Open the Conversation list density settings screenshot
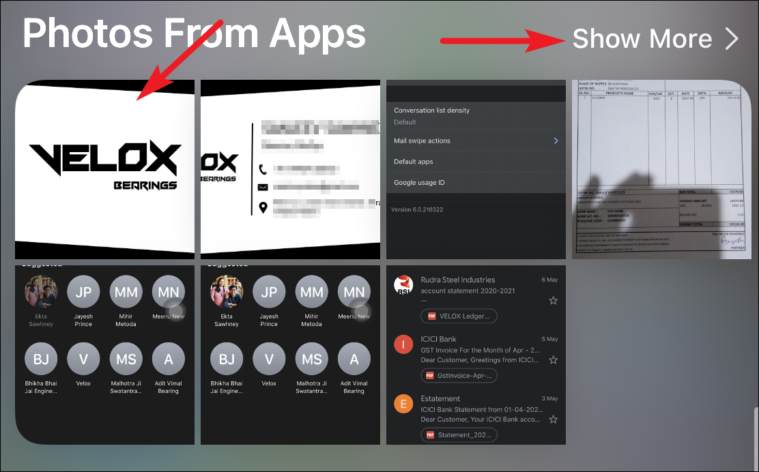Image resolution: width=759 pixels, height=472 pixels. [x=476, y=169]
